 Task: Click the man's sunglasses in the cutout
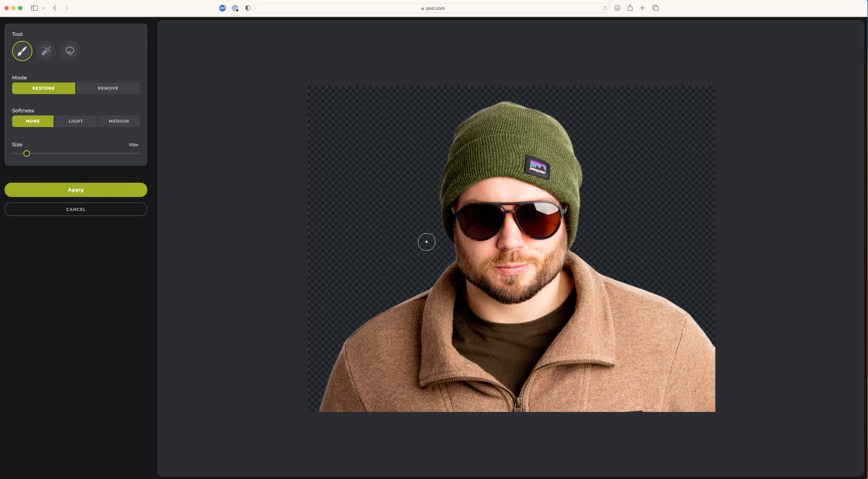(x=508, y=220)
